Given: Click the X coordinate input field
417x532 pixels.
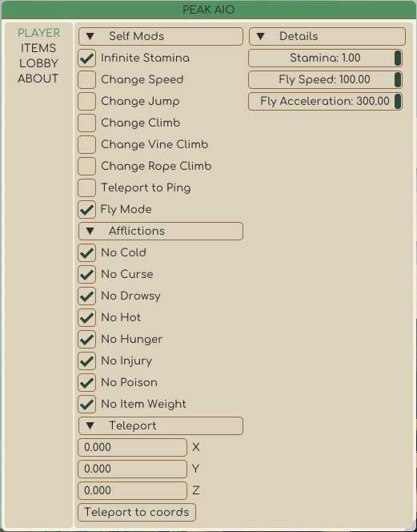Looking at the screenshot, I should pos(132,448).
